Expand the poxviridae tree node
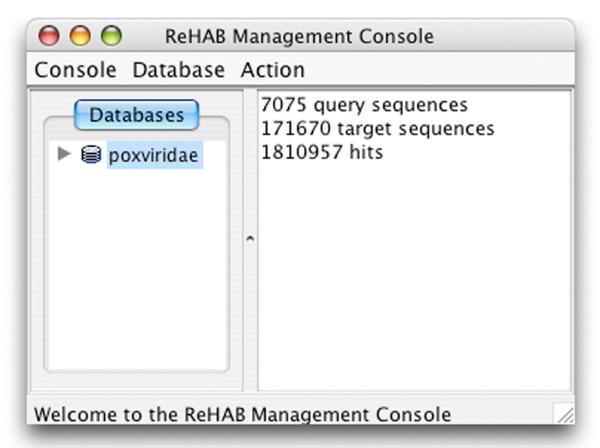 coord(65,155)
